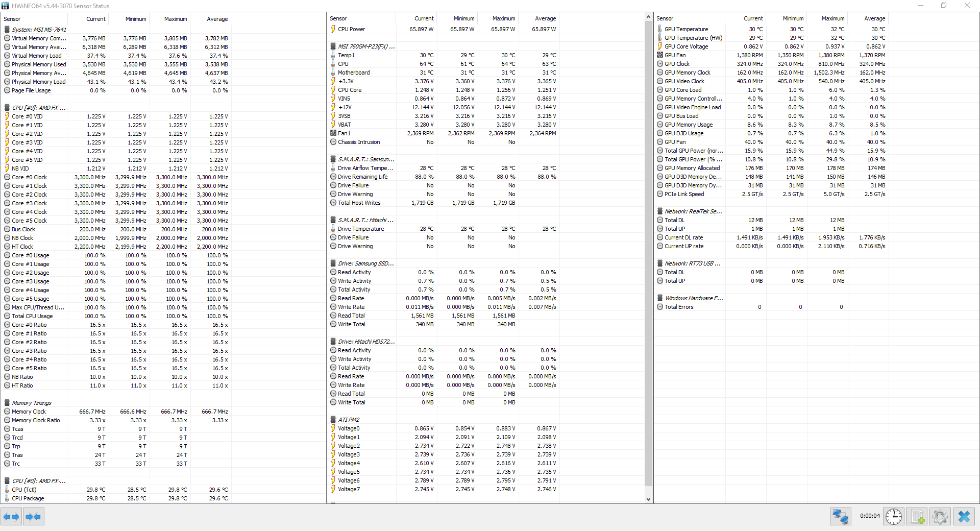This screenshot has width=980, height=531.
Task: Click the lightning icon beside CPU Power
Action: tap(333, 29)
